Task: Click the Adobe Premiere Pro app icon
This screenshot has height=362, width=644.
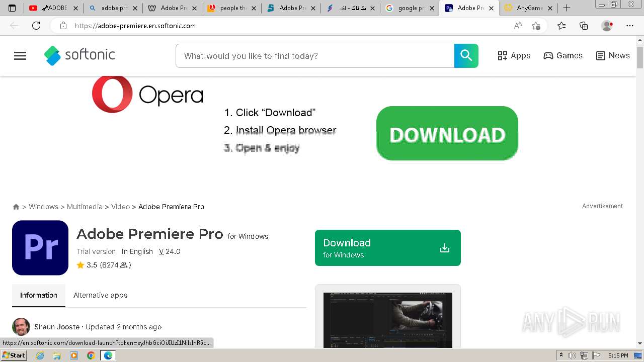Action: 40,248
